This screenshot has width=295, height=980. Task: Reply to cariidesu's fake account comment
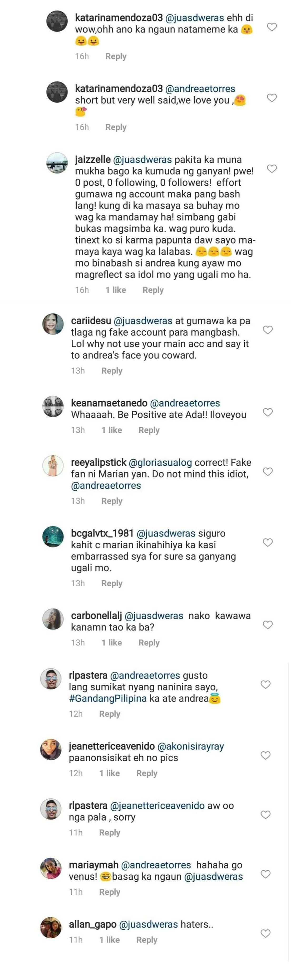112,370
